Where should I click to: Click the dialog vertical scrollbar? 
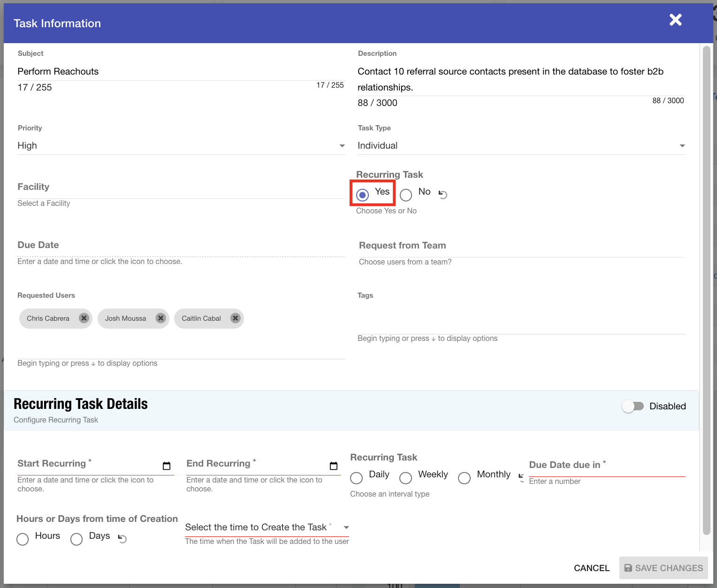coord(707,290)
